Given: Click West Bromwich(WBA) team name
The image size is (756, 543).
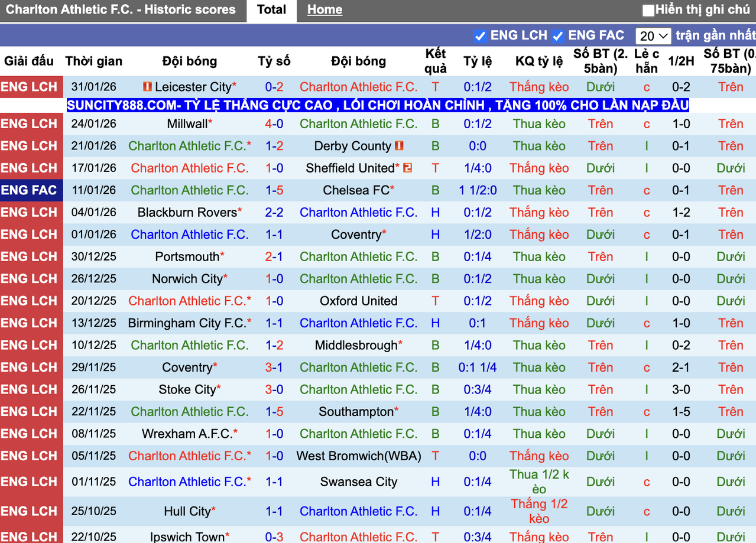Looking at the screenshot, I should tap(359, 456).
